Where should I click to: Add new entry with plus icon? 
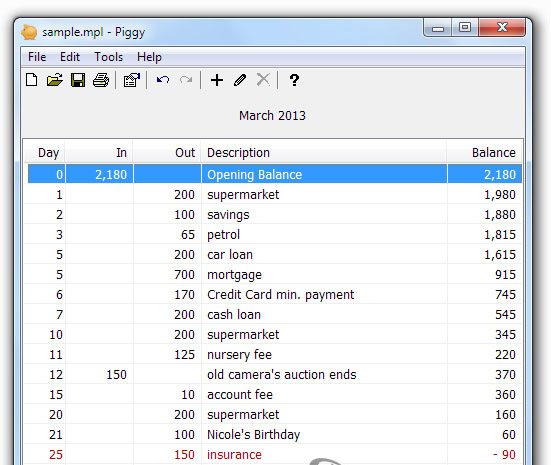tap(217, 80)
